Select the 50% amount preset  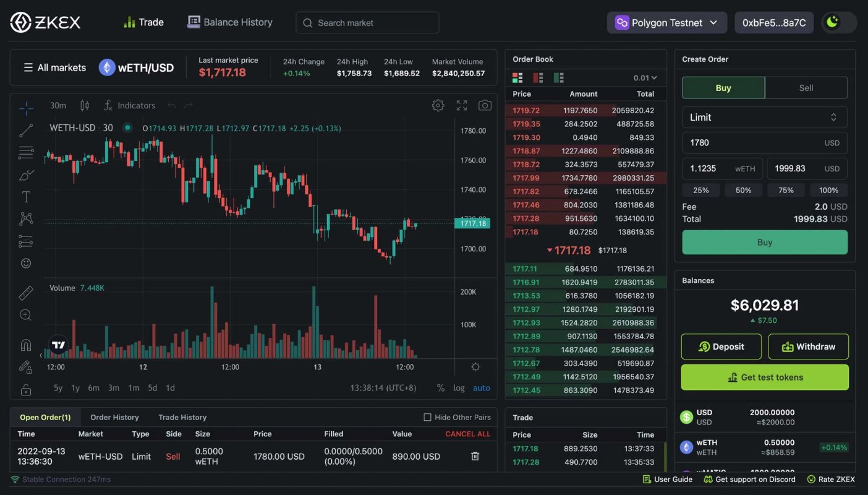tap(743, 190)
